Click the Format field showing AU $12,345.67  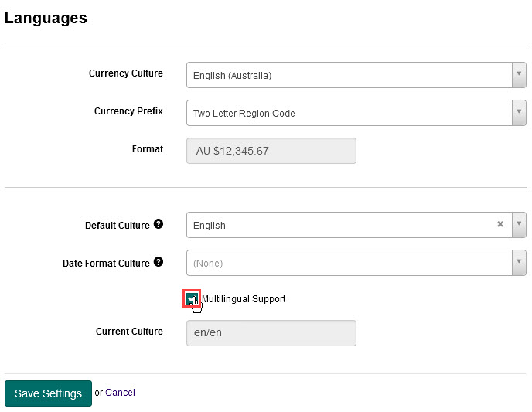point(271,151)
